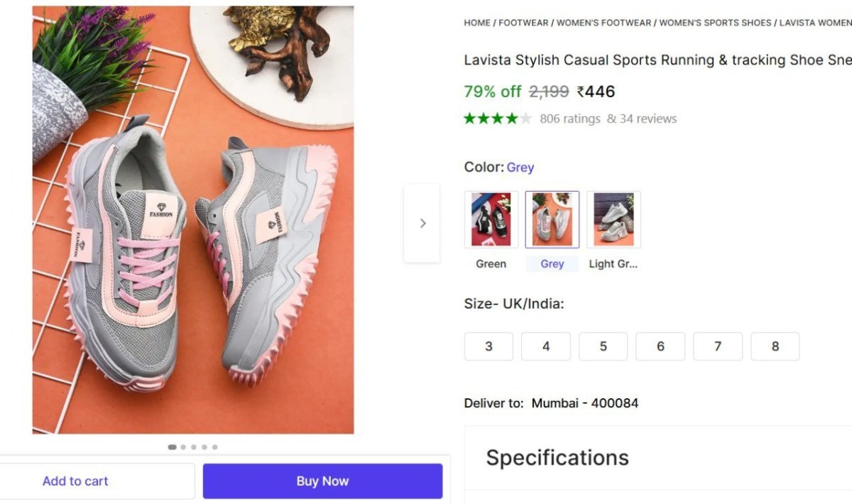Click the Buy Now button
Screen dimensions: 852x504
click(322, 481)
